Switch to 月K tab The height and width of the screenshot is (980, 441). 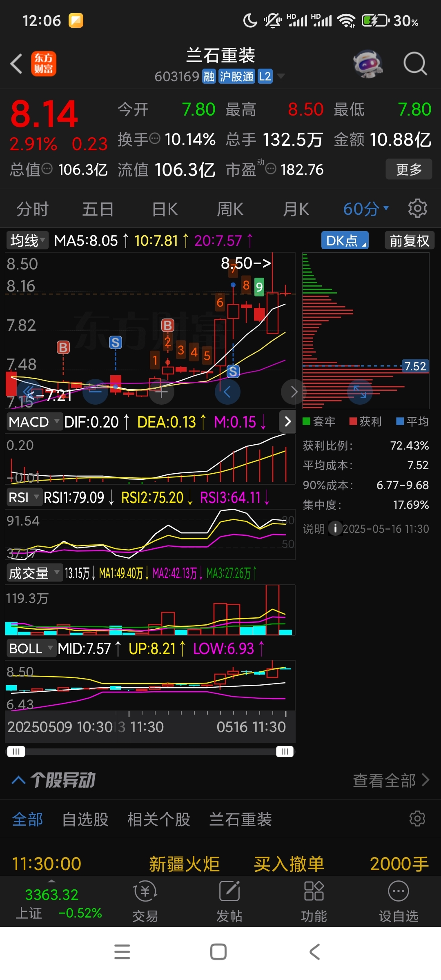[x=296, y=209]
